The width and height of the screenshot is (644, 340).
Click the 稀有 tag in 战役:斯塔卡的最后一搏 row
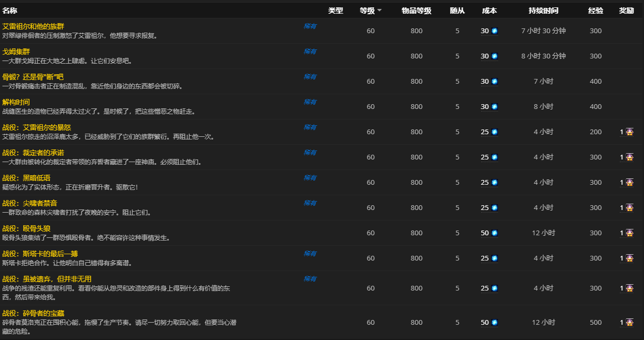(x=310, y=254)
